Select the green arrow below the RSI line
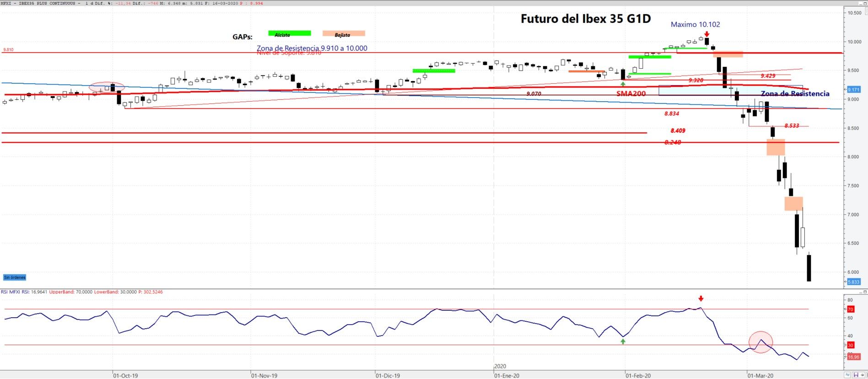This screenshot has width=868, height=379. pyautogui.click(x=623, y=341)
